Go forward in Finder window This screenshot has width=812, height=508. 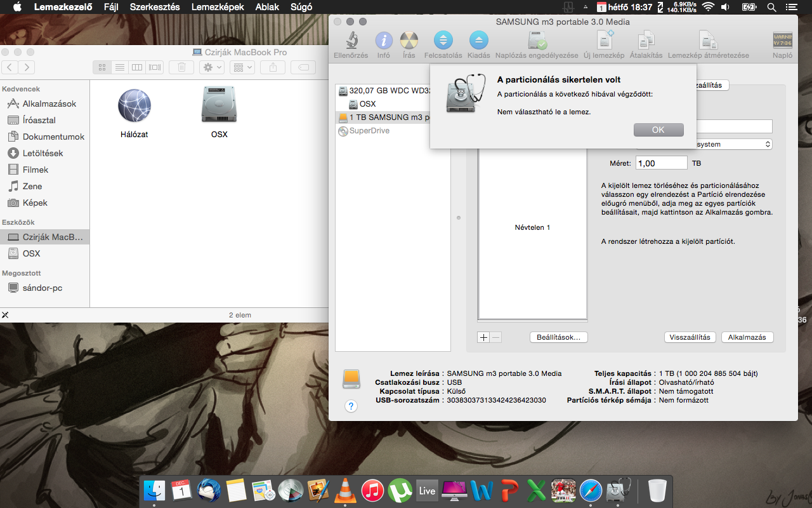coord(26,67)
